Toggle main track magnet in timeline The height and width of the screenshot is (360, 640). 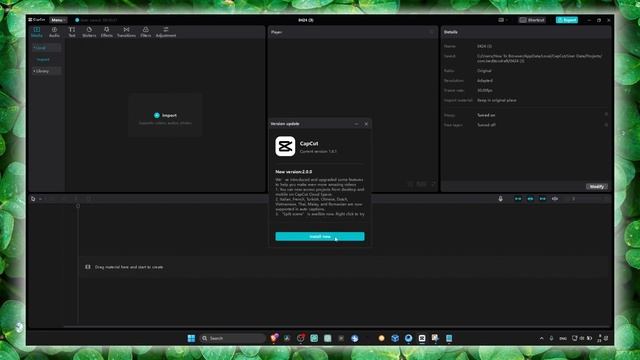pyautogui.click(x=518, y=199)
